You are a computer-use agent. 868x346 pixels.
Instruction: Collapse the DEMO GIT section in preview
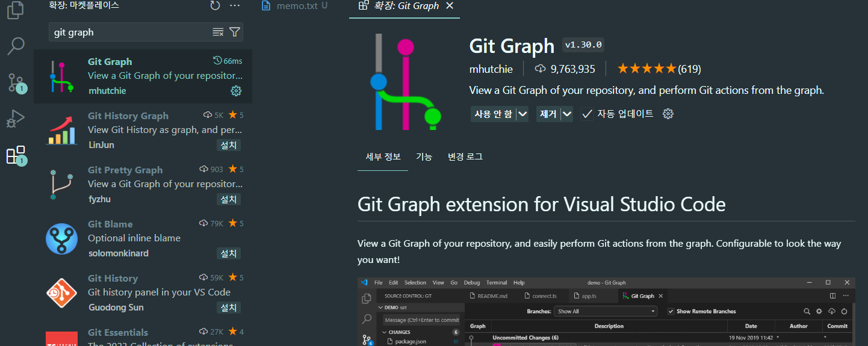click(380, 307)
